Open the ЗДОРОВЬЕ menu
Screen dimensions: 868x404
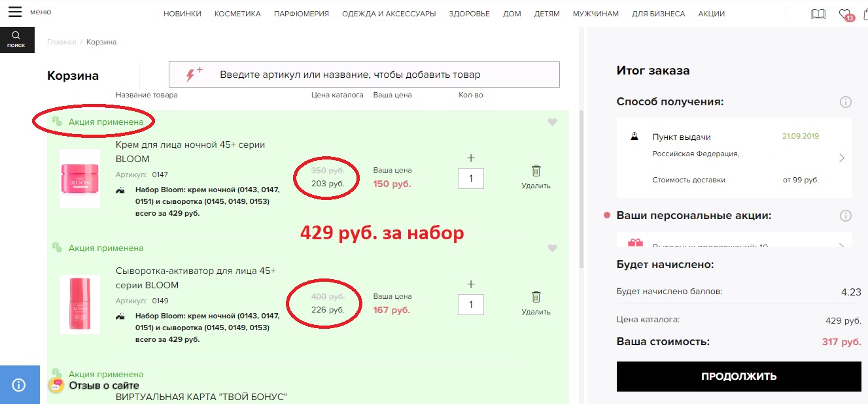coord(470,14)
